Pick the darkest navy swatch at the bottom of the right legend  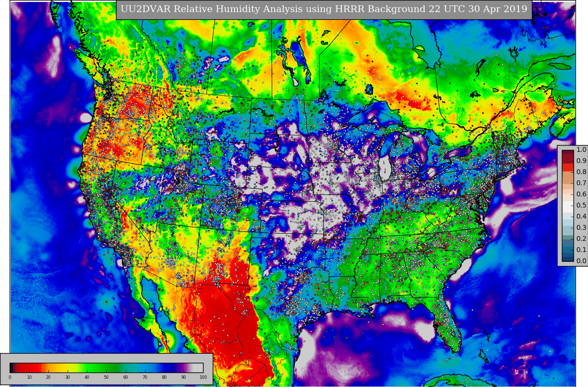point(568,258)
